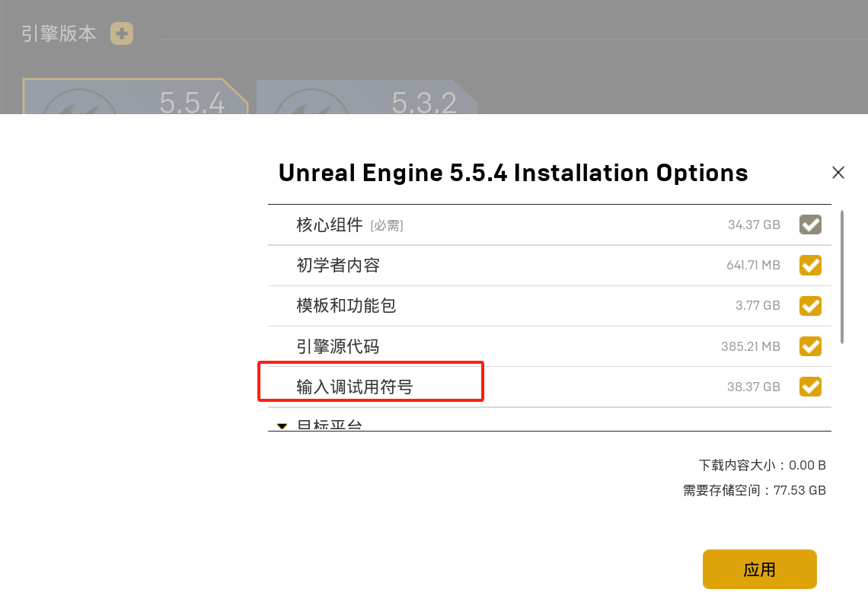This screenshot has width=868, height=602.
Task: Click the 641.71 MB size value
Action: [754, 265]
